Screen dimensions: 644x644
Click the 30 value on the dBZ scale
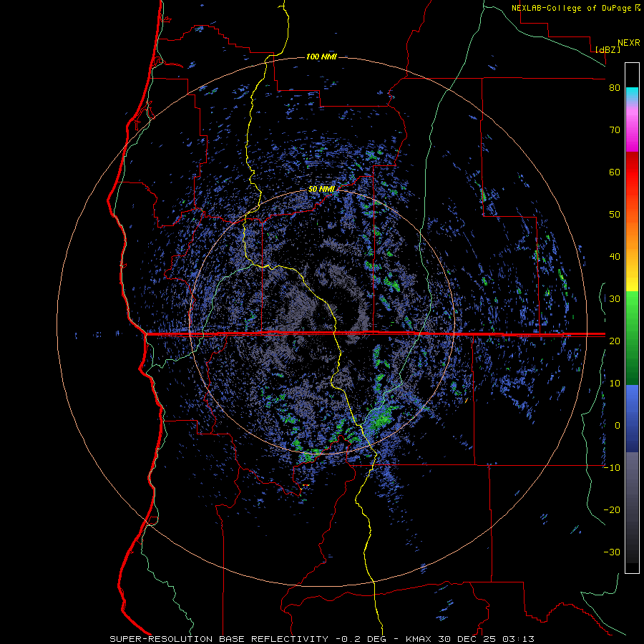615,299
